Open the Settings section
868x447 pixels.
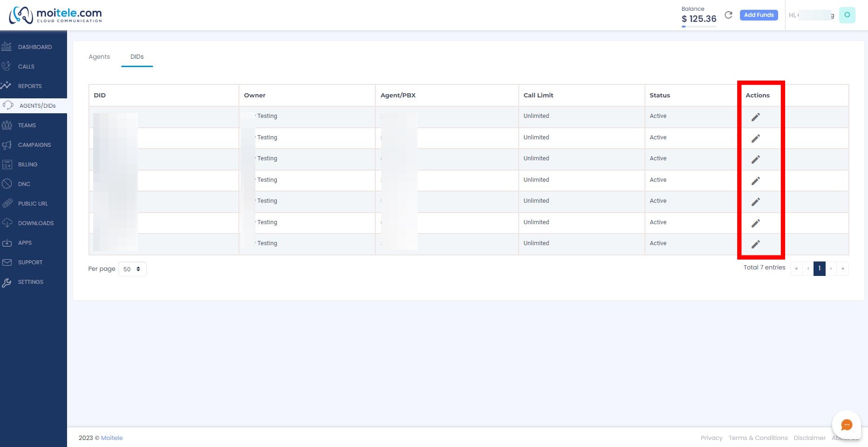click(x=30, y=282)
